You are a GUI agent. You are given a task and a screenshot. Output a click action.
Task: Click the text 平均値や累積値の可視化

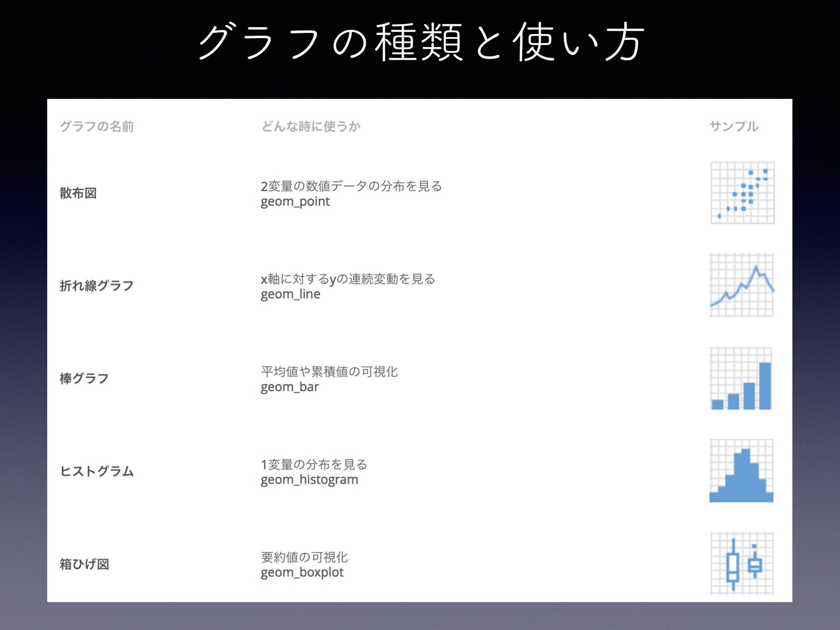point(329,371)
